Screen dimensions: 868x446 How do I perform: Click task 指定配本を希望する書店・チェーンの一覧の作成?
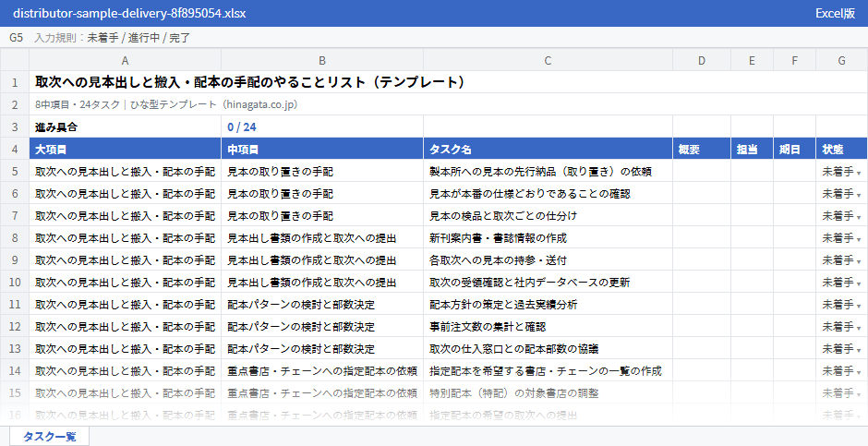(x=548, y=371)
